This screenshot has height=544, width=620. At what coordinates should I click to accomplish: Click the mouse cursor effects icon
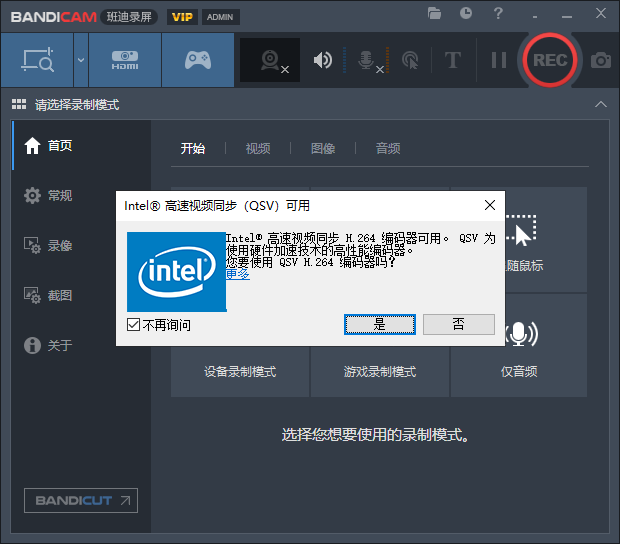click(x=409, y=60)
